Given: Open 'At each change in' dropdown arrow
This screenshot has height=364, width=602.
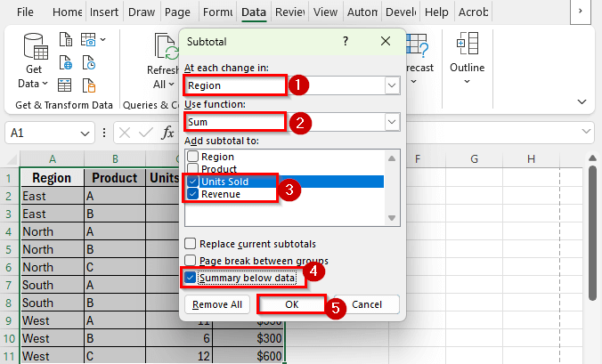Looking at the screenshot, I should pos(392,85).
